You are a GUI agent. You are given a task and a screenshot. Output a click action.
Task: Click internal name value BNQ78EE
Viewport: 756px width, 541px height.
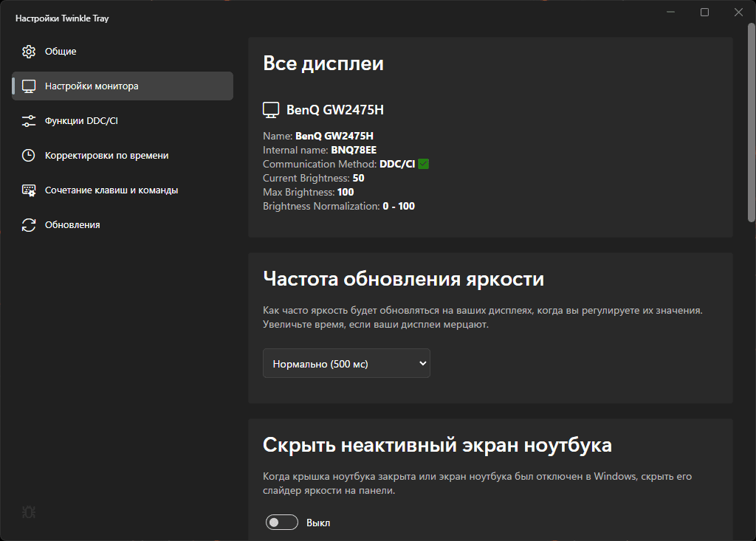[354, 150]
